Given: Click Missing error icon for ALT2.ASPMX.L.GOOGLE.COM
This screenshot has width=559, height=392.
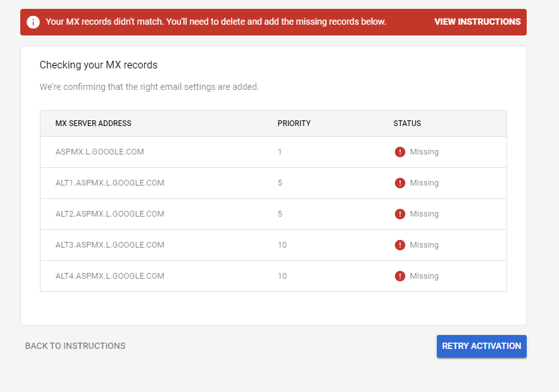Looking at the screenshot, I should pos(400,214).
